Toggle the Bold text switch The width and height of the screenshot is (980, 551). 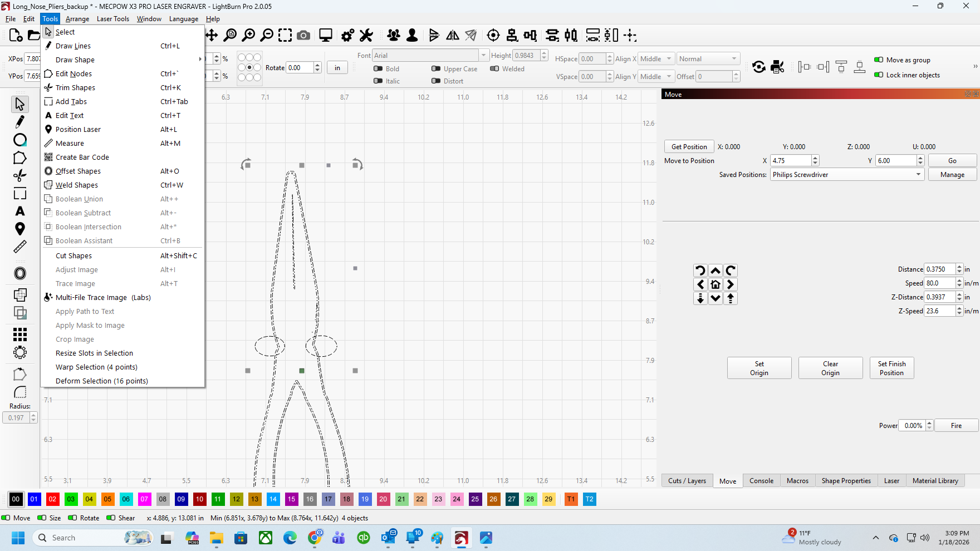pyautogui.click(x=378, y=69)
